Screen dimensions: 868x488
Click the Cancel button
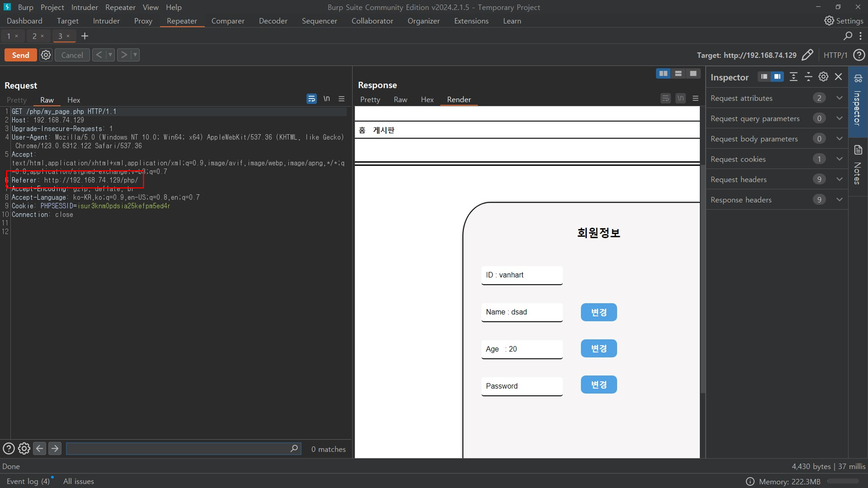pyautogui.click(x=72, y=55)
